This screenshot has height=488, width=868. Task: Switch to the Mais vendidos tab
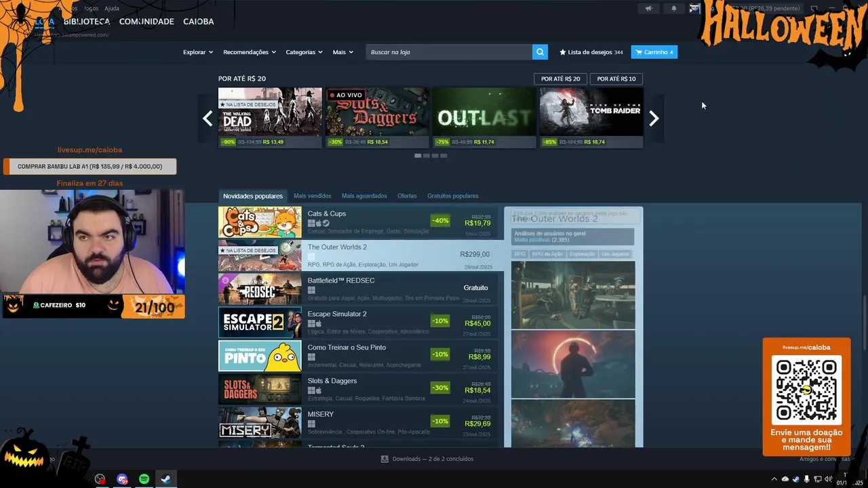313,196
